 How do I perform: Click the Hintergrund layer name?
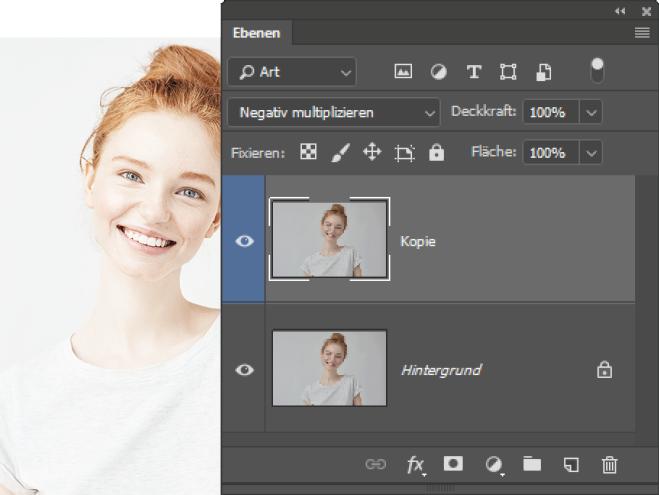point(441,370)
